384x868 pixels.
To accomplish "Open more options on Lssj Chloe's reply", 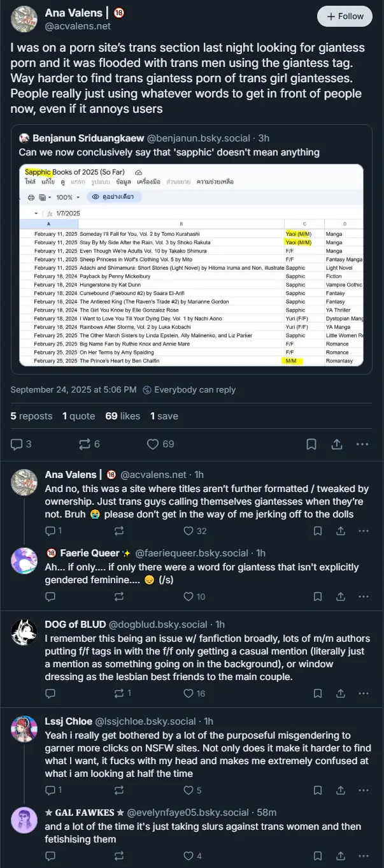I will pyautogui.click(x=362, y=790).
